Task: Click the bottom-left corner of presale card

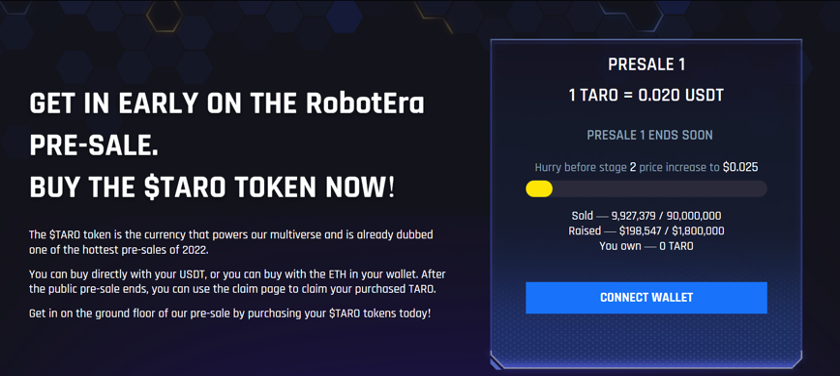Action: 496,363
